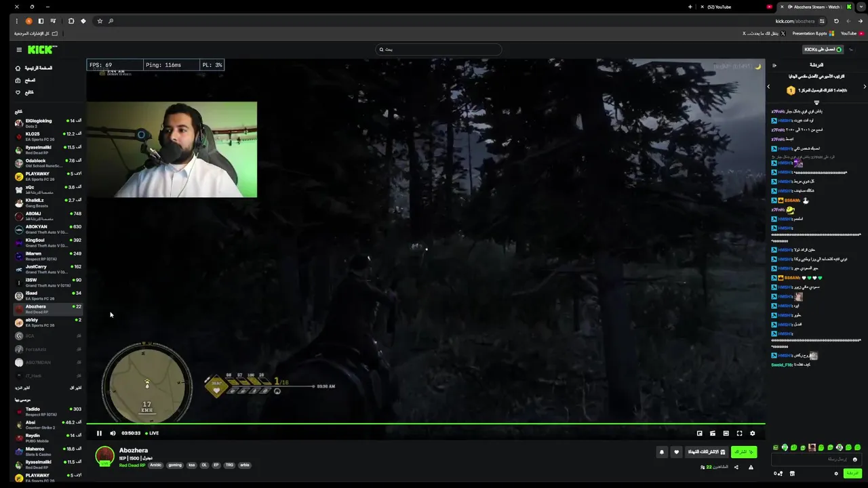Open KhalidLz Gang Beasts channel
Screen dimensions: 868x488
point(48,202)
